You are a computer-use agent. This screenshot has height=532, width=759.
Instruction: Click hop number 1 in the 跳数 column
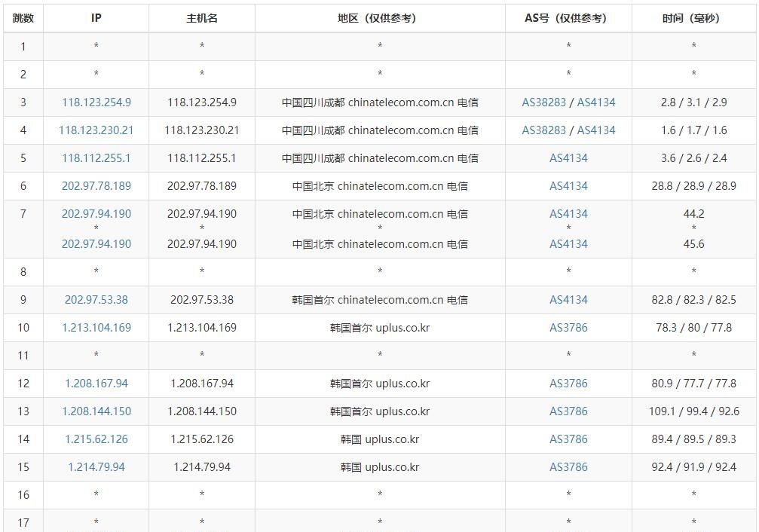point(23,47)
